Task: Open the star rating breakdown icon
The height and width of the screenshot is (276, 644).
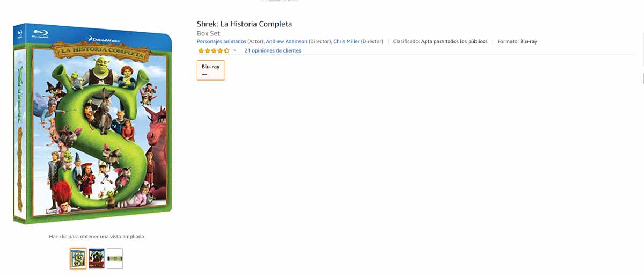Action: [x=214, y=51]
